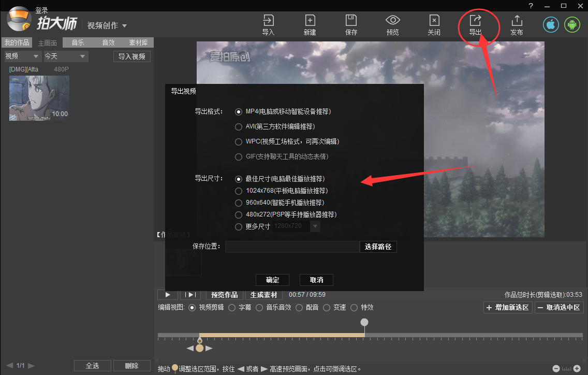588x375 pixels.
Task: Click the 选择路径 choose path button
Action: tap(378, 247)
